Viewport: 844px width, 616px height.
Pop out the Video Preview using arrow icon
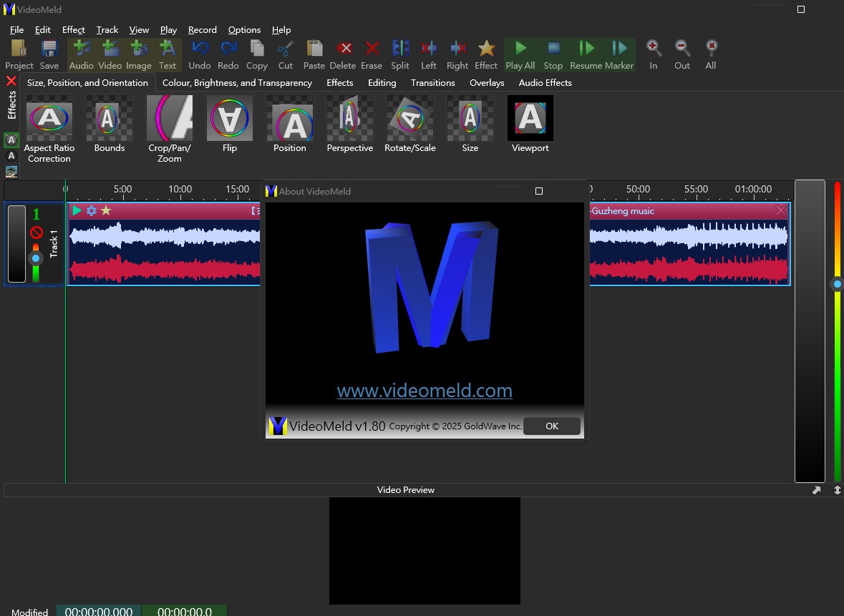(x=817, y=490)
